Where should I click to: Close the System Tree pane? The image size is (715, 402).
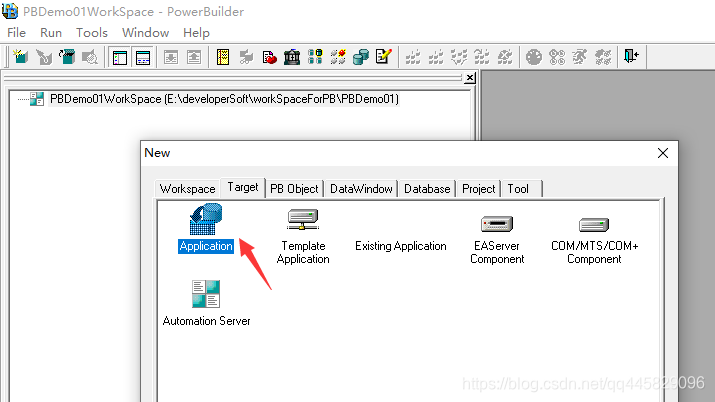coord(470,78)
